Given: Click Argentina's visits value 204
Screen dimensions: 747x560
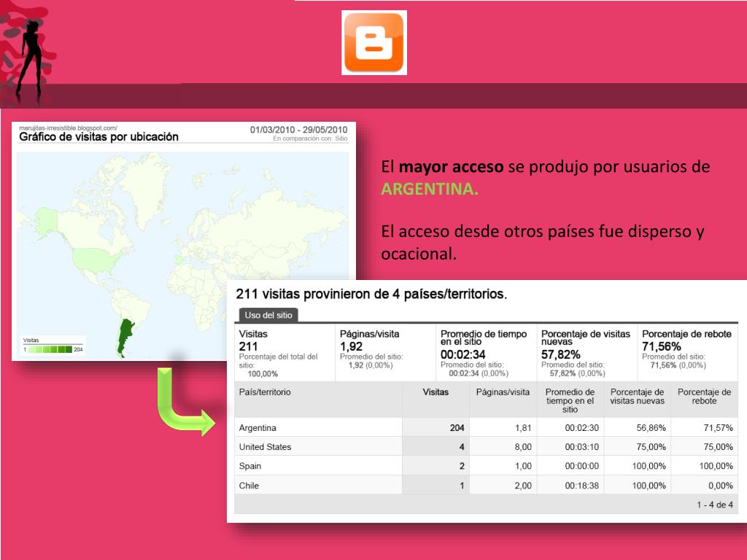Looking at the screenshot, I should coord(457,427).
